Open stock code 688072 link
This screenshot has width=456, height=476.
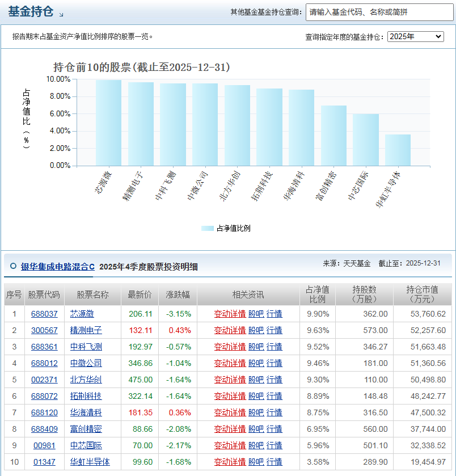[44, 396]
